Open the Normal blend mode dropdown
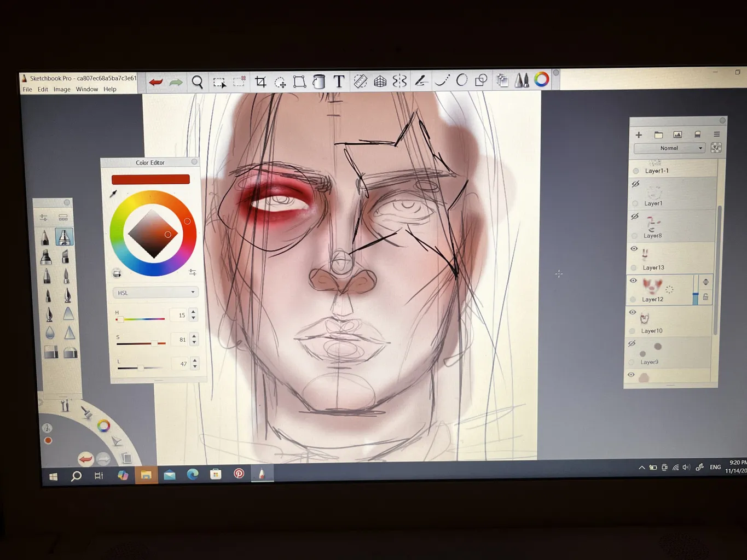 [669, 148]
